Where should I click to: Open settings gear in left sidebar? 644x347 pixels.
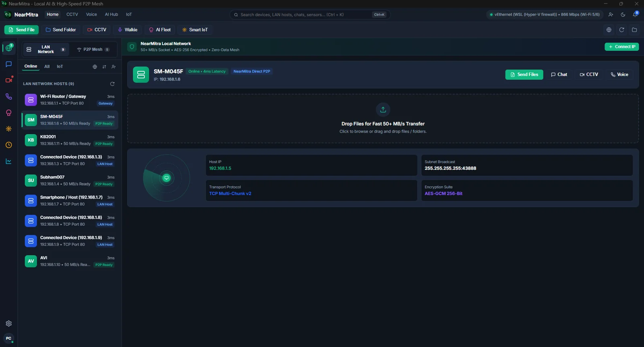[8, 323]
